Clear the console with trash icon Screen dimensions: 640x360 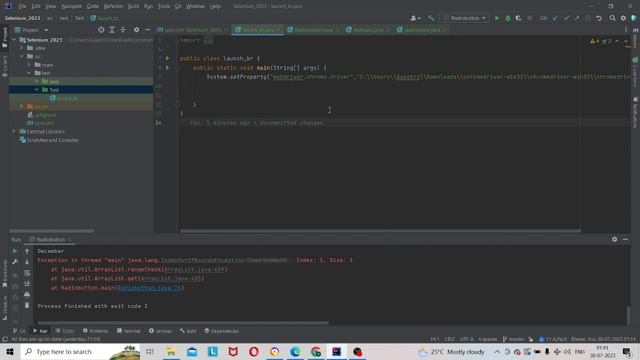coord(27,305)
